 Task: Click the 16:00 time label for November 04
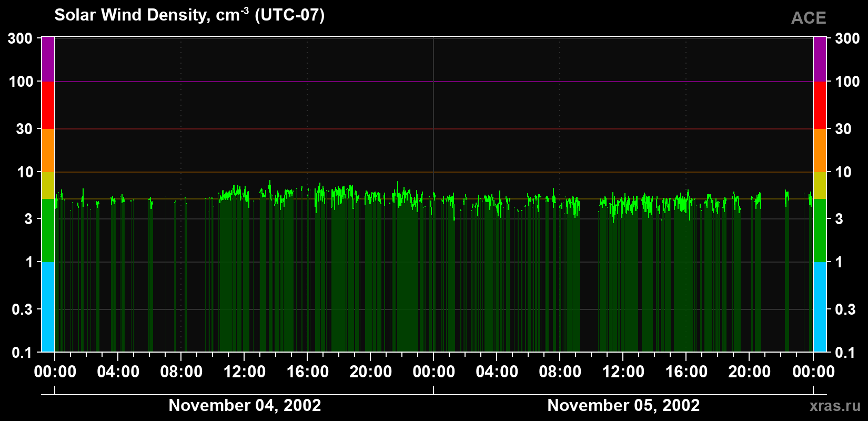pyautogui.click(x=308, y=372)
